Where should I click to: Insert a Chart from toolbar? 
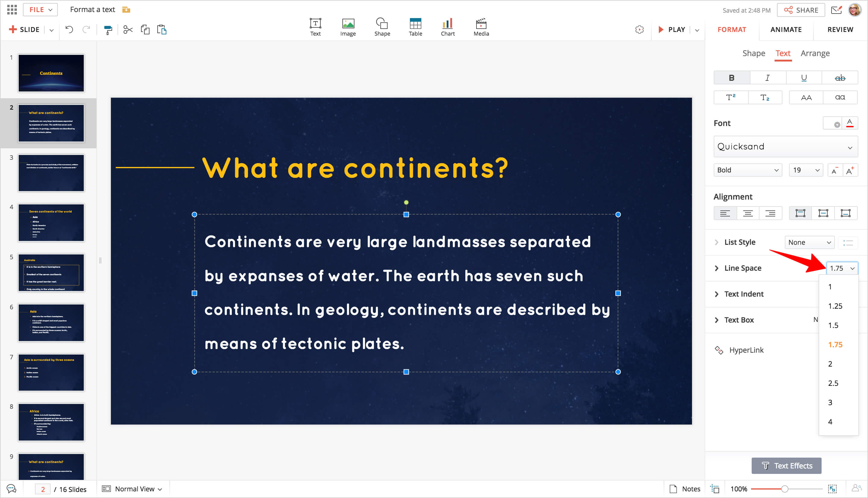click(448, 27)
